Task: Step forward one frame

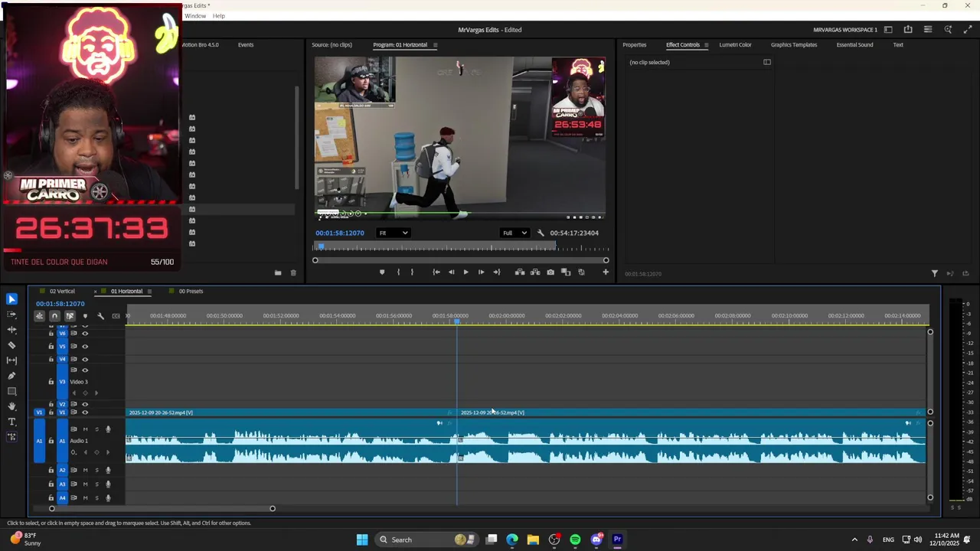Action: 481,272
